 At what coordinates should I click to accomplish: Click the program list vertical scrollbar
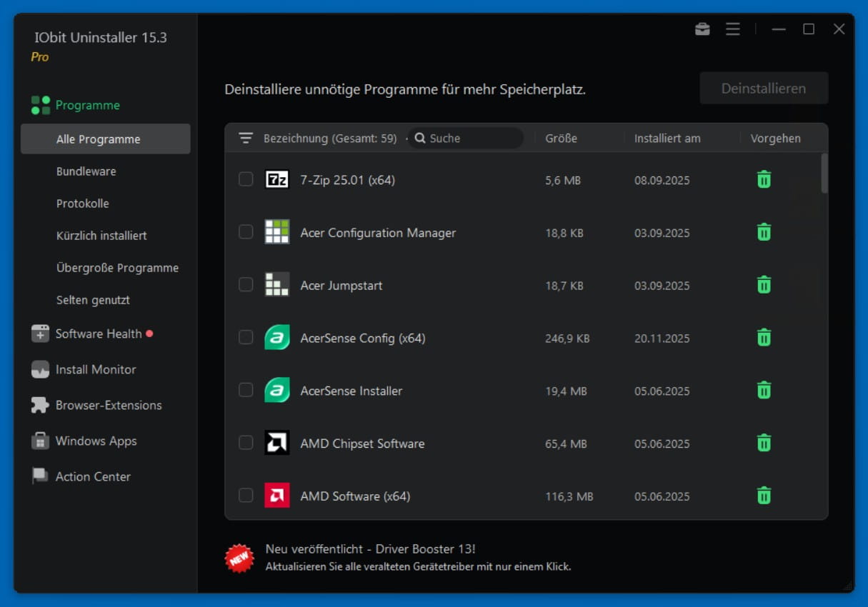point(824,174)
